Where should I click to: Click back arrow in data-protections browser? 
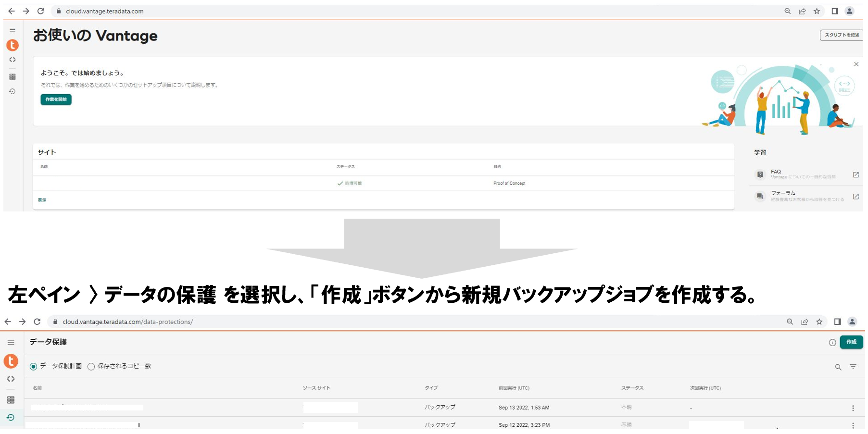pyautogui.click(x=8, y=322)
